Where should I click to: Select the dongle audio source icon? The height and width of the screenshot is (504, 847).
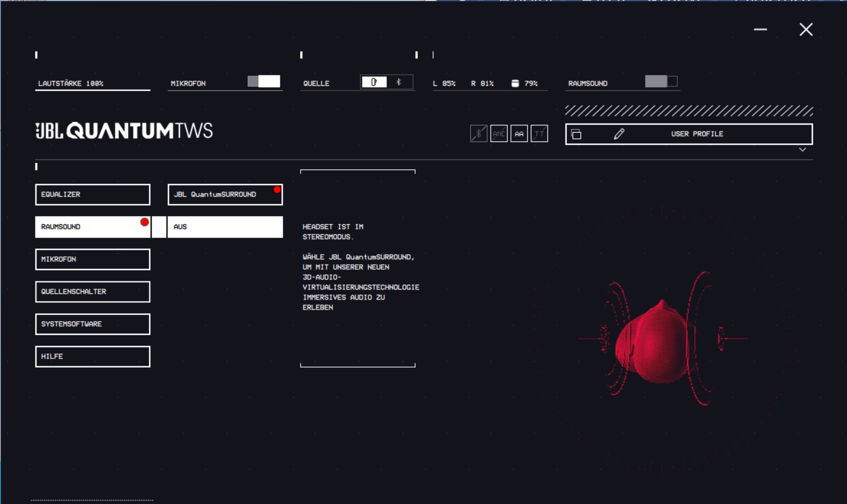pyautogui.click(x=374, y=82)
